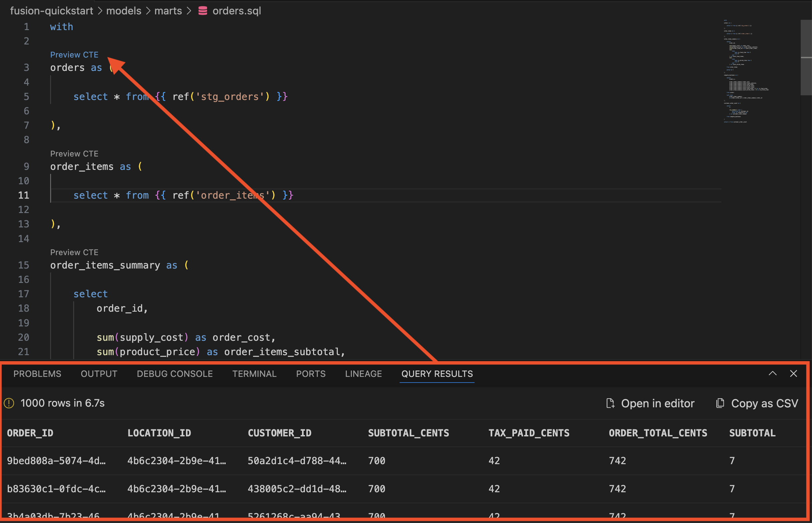Screen dimensions: 812x523
Task: Click the breadcrumb separator after marts
Action: coord(189,10)
